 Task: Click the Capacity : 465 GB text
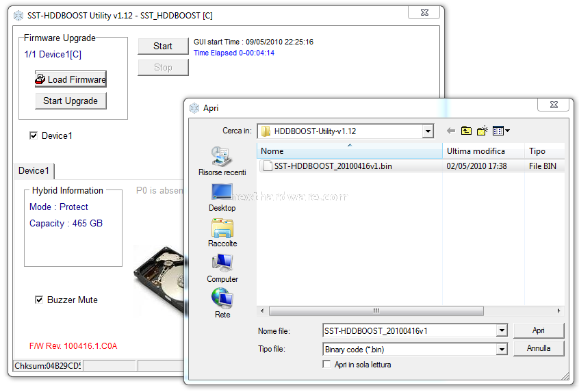click(x=66, y=223)
